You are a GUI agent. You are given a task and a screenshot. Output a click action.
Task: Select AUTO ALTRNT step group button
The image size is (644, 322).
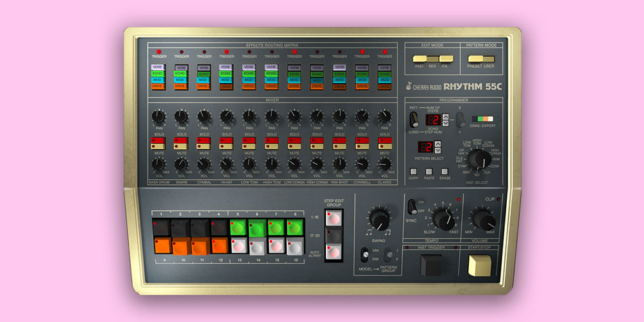(x=334, y=252)
